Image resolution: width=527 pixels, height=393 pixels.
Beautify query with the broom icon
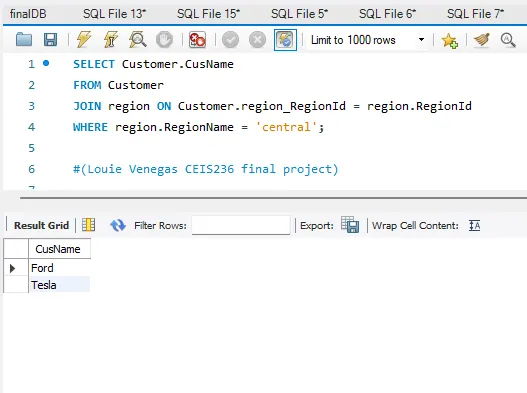click(x=482, y=40)
